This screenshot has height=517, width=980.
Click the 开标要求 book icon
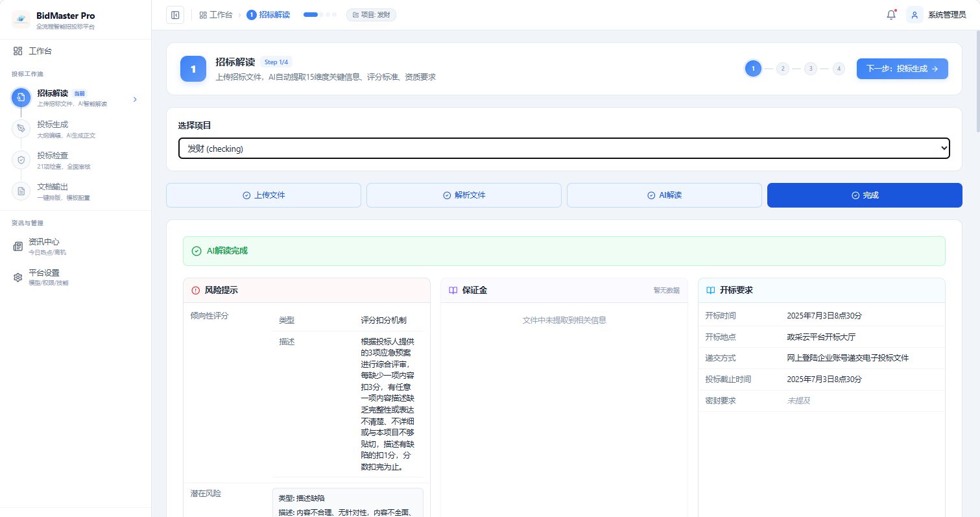(711, 291)
